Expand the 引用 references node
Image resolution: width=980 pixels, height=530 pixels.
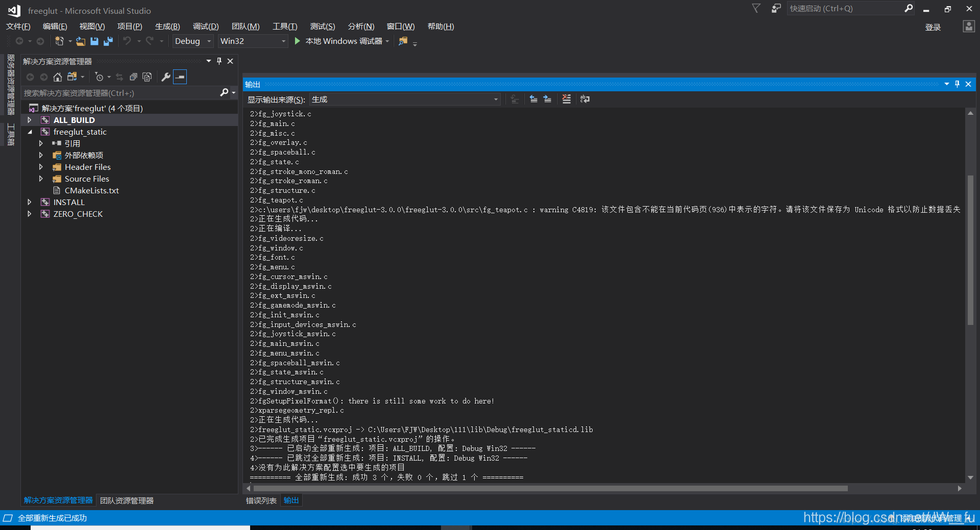[x=41, y=143]
